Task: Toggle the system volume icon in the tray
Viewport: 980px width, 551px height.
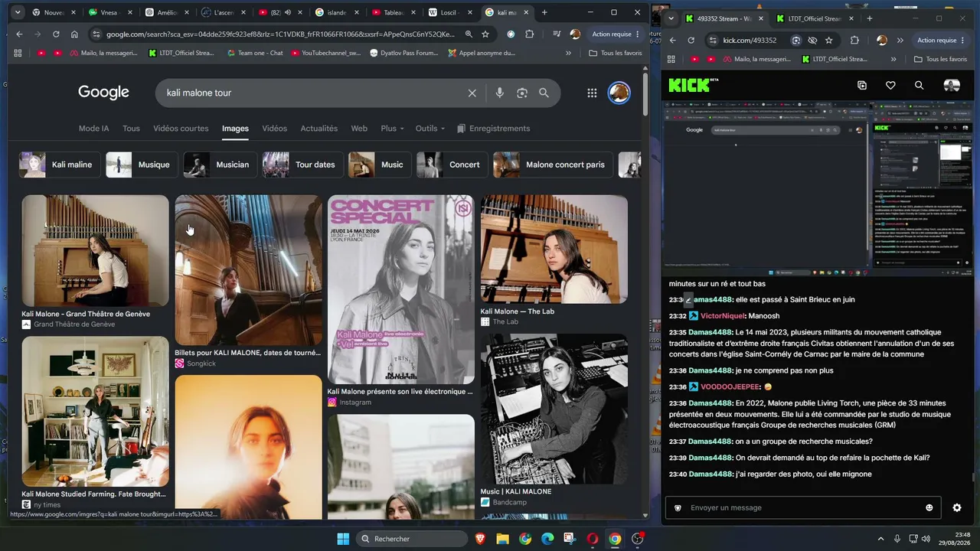Action: tap(926, 539)
